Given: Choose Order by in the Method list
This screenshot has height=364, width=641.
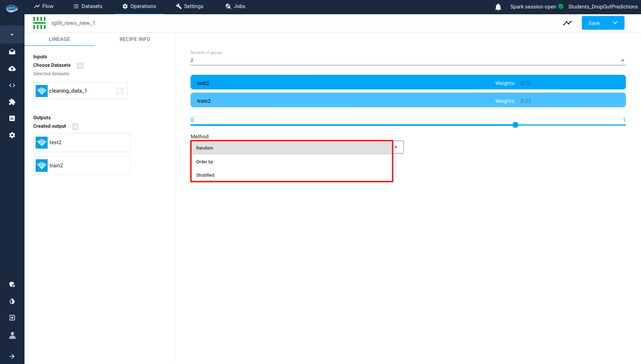Looking at the screenshot, I should coord(205,162).
